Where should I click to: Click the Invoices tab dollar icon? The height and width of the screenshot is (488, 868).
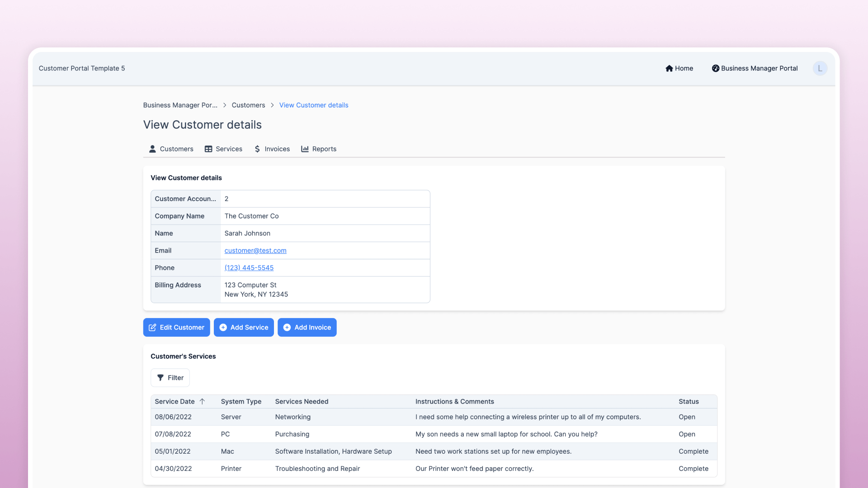257,149
